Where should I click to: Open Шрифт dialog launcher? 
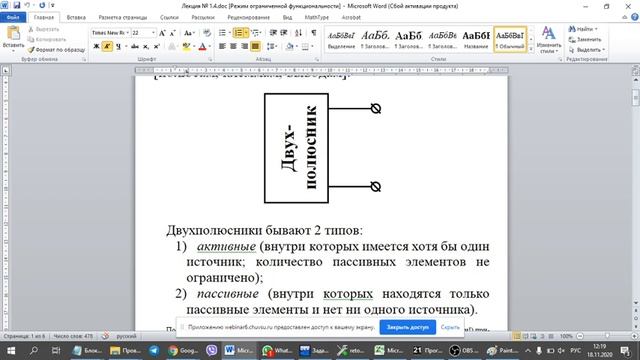coord(211,60)
